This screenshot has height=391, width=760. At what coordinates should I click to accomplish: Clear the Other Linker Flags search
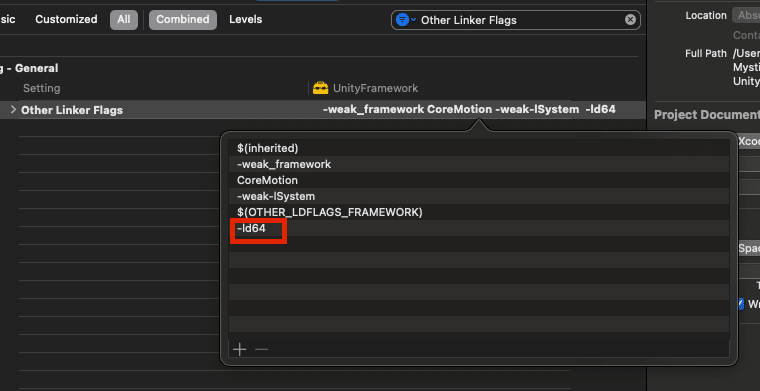[630, 20]
